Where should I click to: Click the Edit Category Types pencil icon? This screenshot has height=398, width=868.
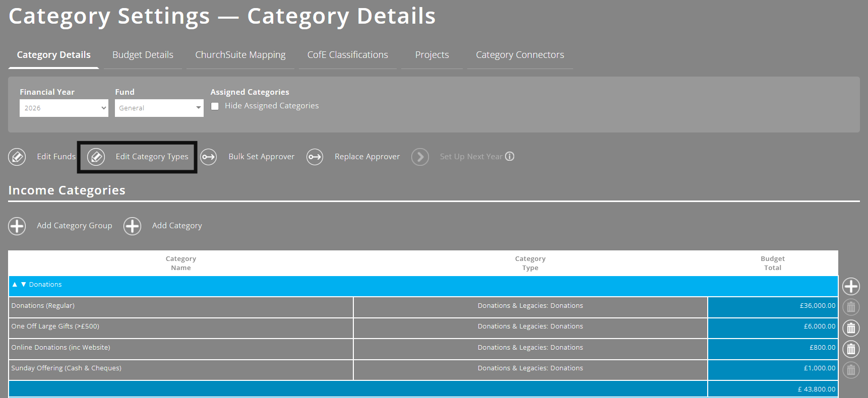(96, 157)
